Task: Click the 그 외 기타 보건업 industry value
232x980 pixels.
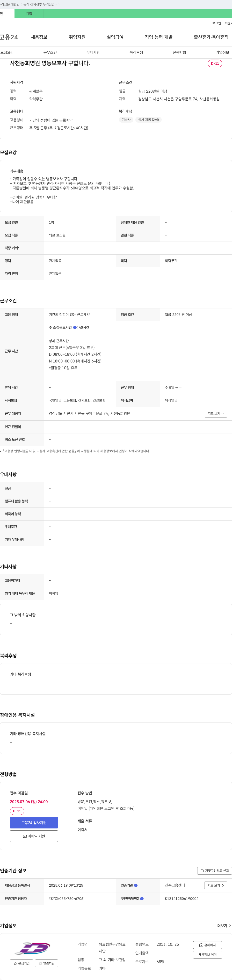Action: (112, 960)
